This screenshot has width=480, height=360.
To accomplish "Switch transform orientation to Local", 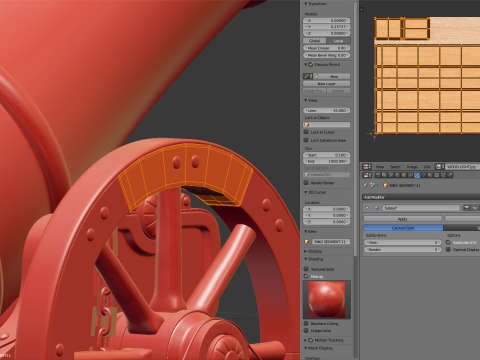I will [x=338, y=41].
